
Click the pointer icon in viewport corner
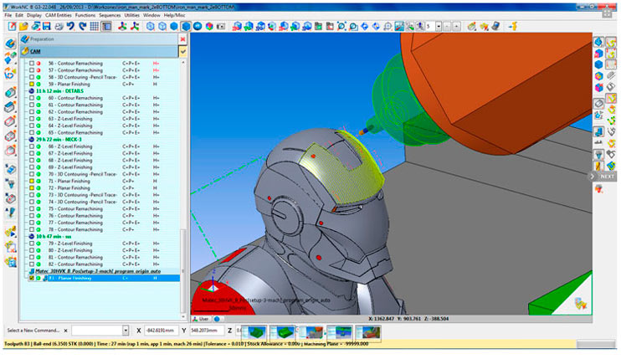point(581,304)
